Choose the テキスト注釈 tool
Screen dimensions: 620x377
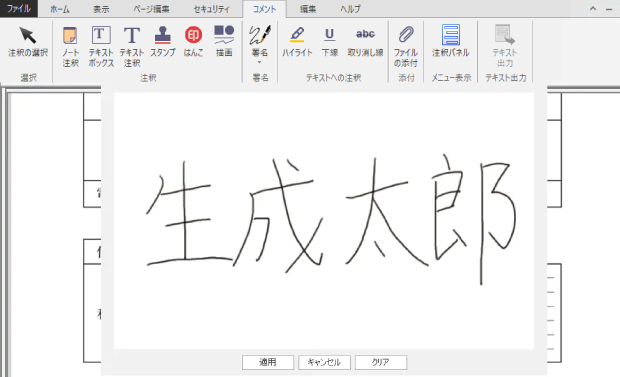click(132, 46)
